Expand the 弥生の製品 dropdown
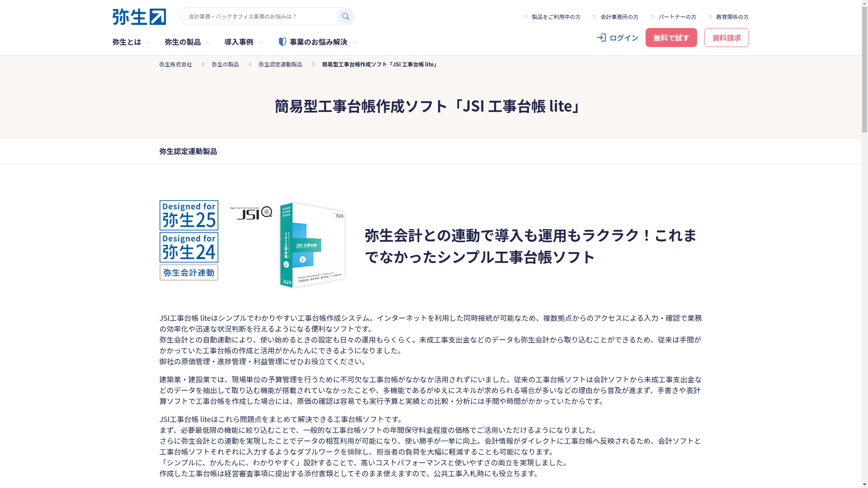Image resolution: width=868 pixels, height=488 pixels. click(187, 42)
